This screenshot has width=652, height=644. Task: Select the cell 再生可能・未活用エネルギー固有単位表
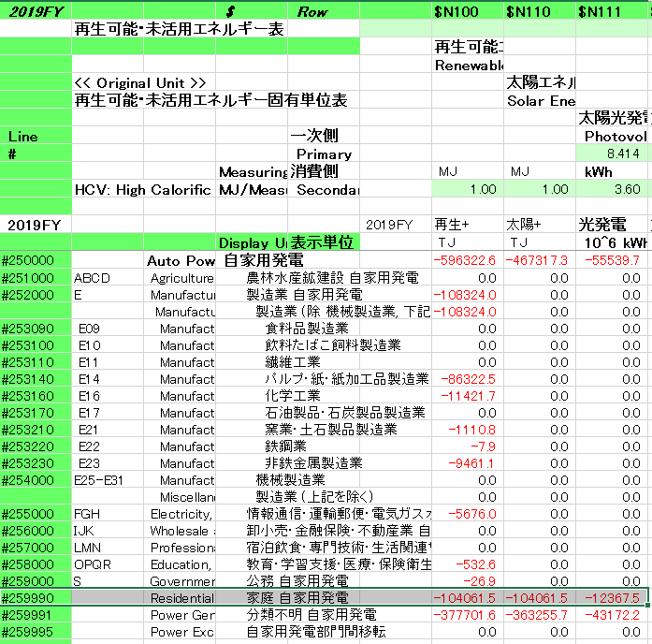[x=210, y=100]
